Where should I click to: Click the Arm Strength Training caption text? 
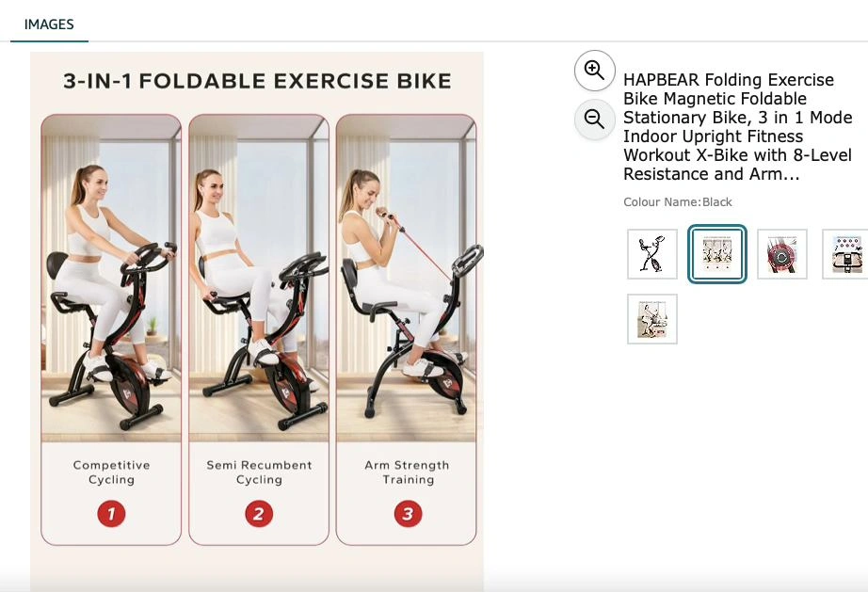(407, 472)
